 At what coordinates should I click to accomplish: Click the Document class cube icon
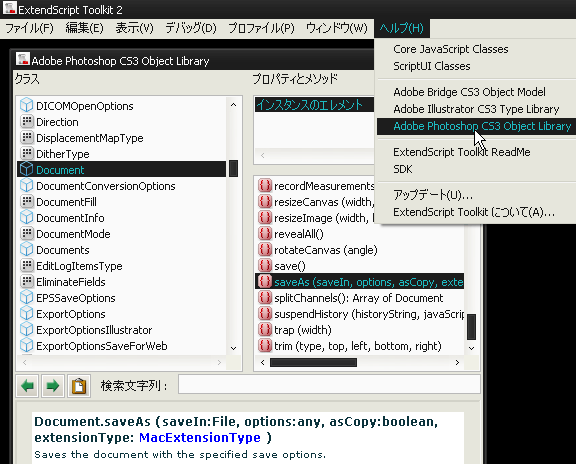pyautogui.click(x=26, y=169)
